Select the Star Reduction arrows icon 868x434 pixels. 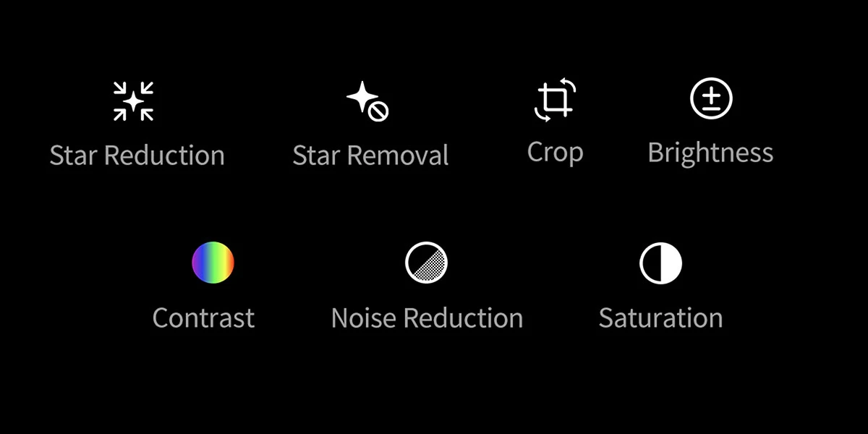[134, 101]
